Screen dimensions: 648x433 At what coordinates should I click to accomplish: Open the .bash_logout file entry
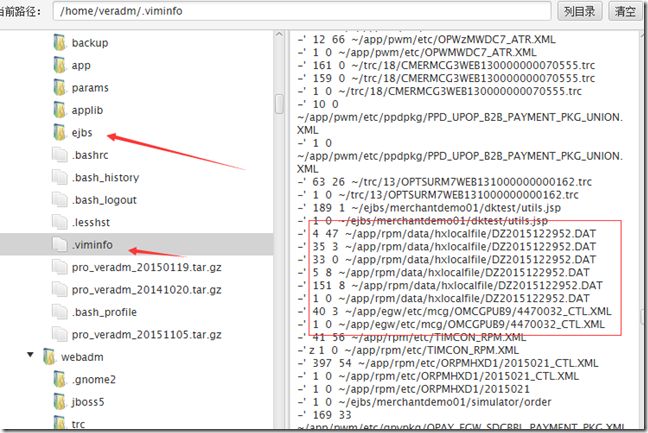click(104, 200)
